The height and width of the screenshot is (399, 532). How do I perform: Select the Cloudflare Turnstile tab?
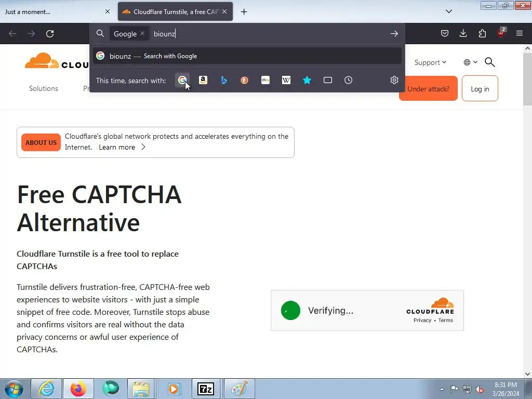coord(175,11)
